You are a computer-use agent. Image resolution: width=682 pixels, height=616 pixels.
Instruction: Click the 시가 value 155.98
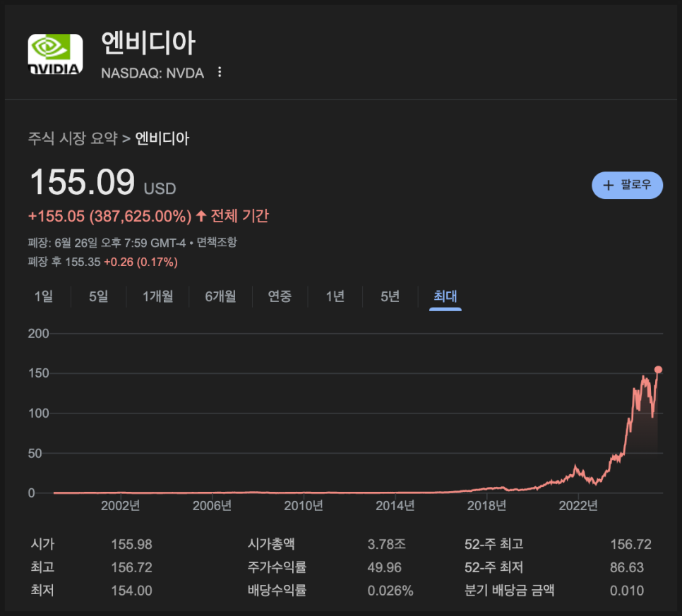[x=131, y=544]
